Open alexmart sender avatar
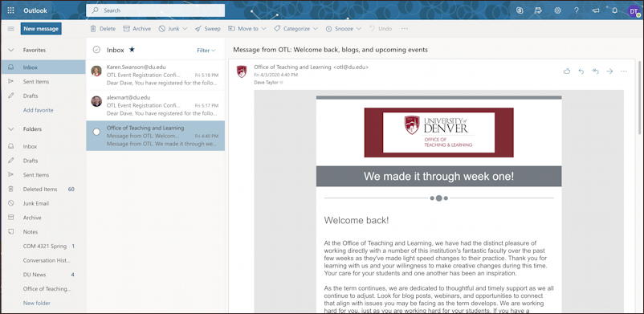Viewport: 644px width, 314px height. click(96, 101)
